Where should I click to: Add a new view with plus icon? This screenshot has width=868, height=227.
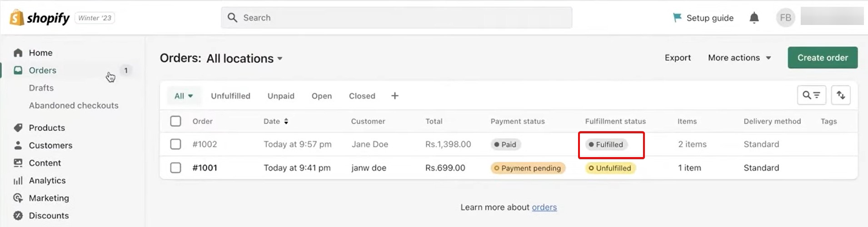pyautogui.click(x=395, y=96)
